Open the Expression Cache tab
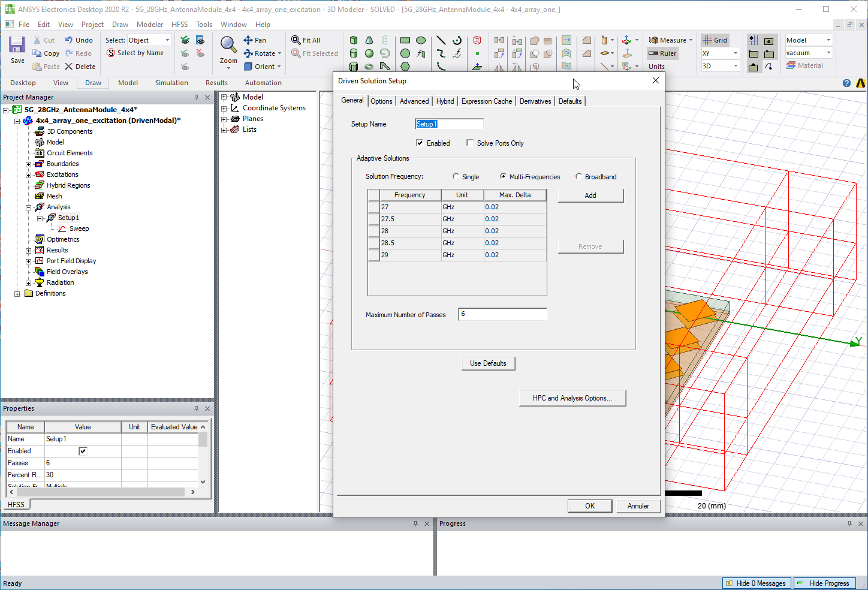 487,101
